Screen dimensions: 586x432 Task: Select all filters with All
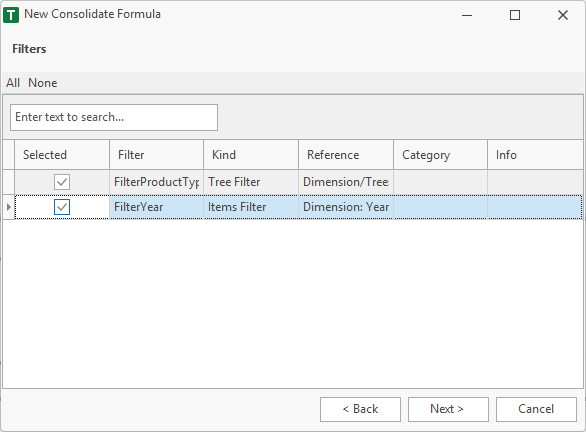pyautogui.click(x=13, y=83)
